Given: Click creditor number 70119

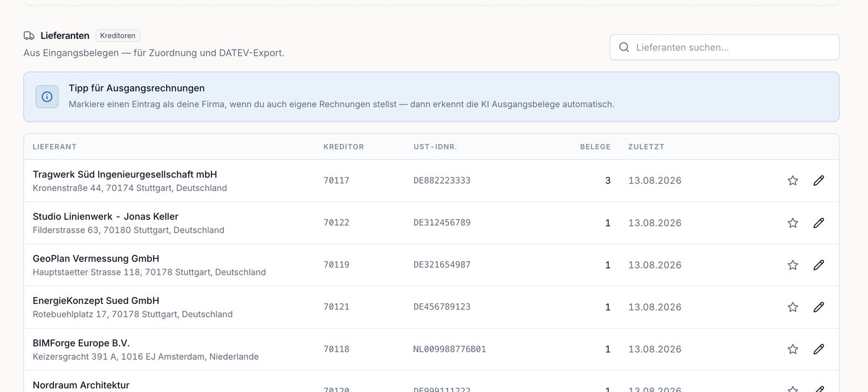Looking at the screenshot, I should tap(337, 265).
